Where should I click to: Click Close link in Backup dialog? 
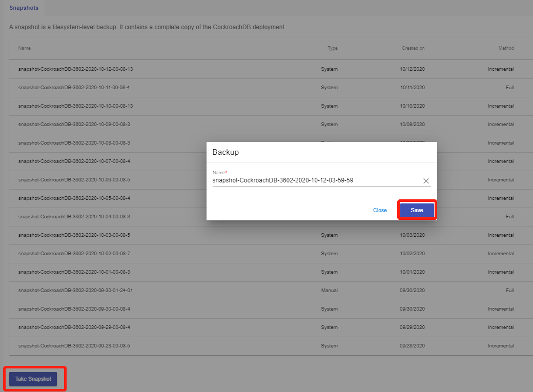point(380,211)
